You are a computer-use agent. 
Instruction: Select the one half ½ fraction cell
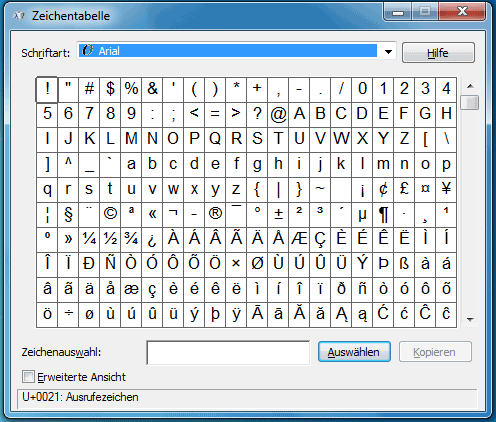[110, 240]
